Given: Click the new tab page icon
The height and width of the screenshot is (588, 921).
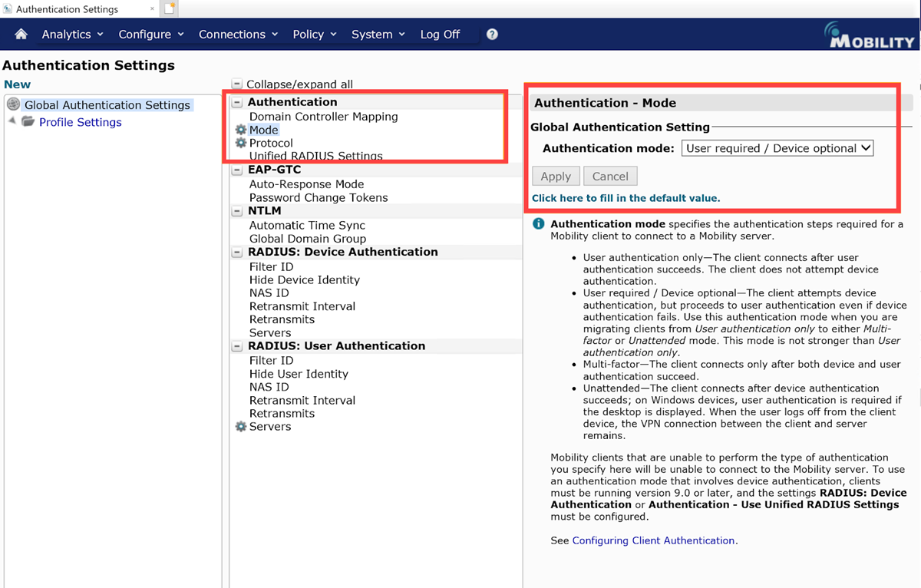Looking at the screenshot, I should (x=170, y=9).
